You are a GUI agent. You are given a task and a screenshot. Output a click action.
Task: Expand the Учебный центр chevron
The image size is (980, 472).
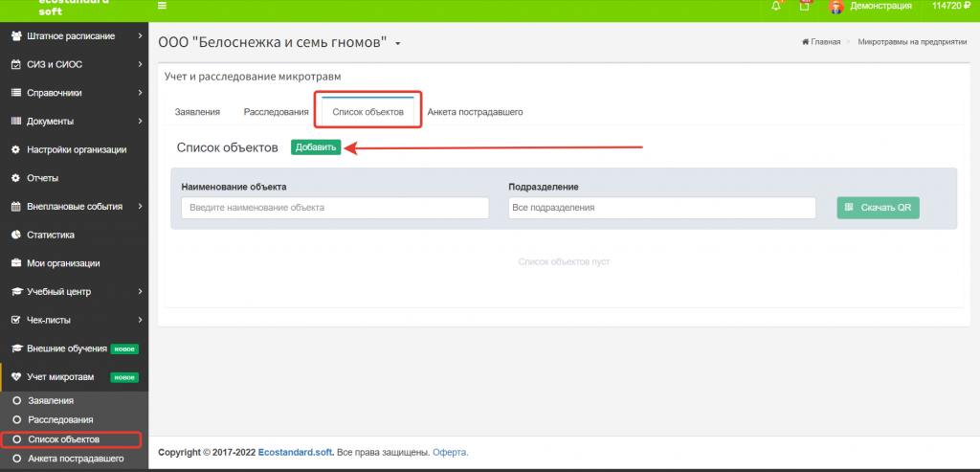140,292
